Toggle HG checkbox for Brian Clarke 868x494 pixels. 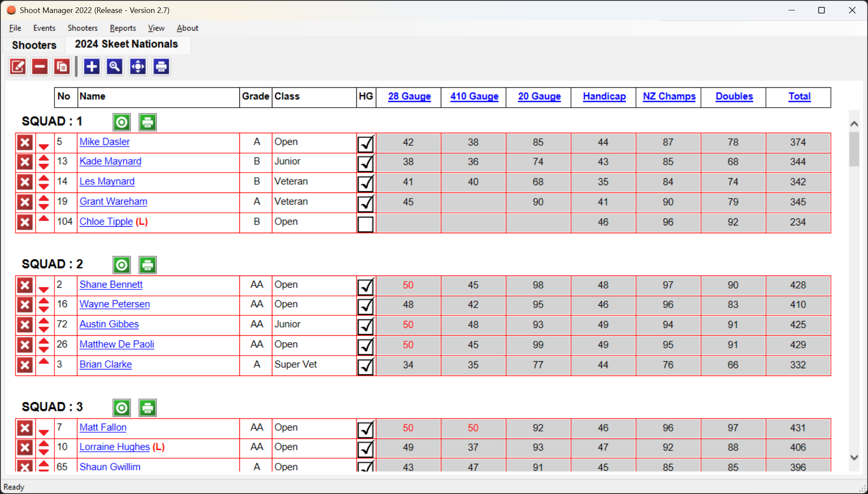pos(366,366)
